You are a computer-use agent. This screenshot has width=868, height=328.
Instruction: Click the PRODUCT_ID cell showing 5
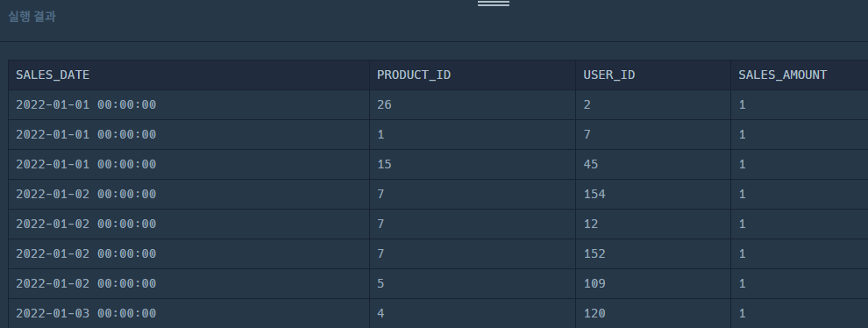click(473, 284)
